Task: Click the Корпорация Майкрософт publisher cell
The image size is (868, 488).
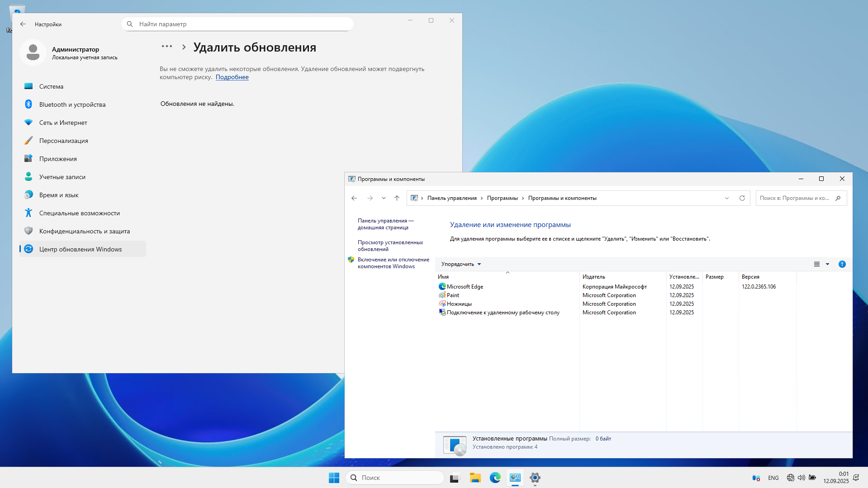Action: pos(614,287)
